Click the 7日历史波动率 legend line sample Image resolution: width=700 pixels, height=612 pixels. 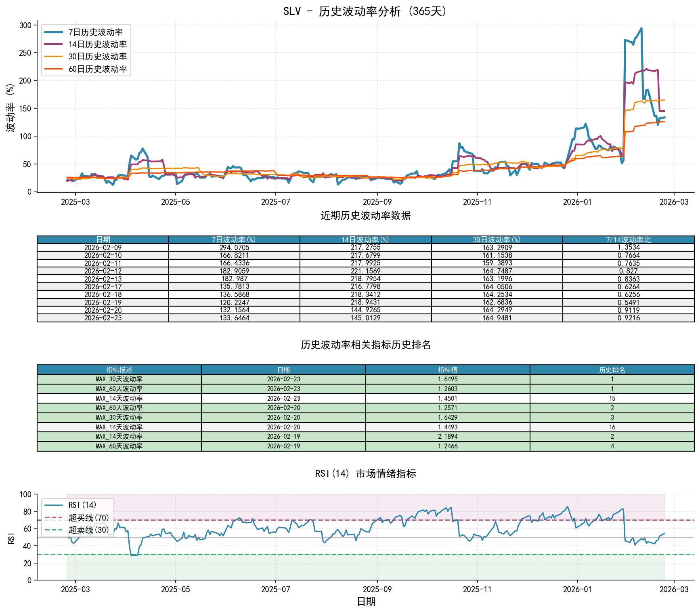tap(53, 32)
